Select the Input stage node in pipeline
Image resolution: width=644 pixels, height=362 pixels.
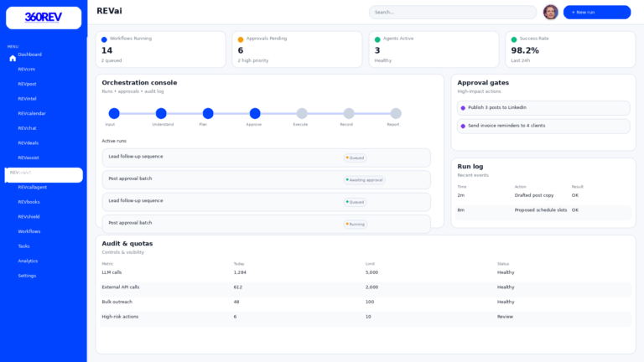pyautogui.click(x=114, y=113)
